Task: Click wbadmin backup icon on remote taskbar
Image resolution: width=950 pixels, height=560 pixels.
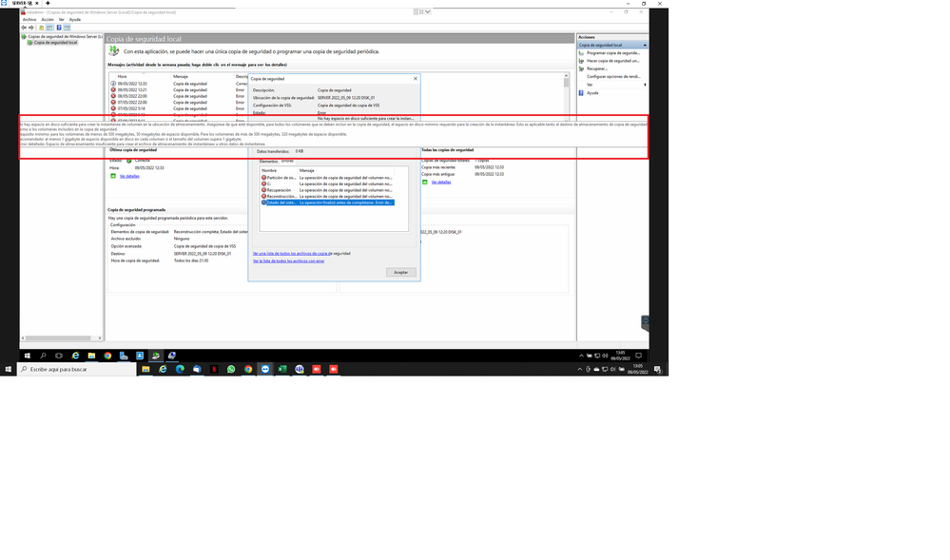Action: tap(156, 356)
